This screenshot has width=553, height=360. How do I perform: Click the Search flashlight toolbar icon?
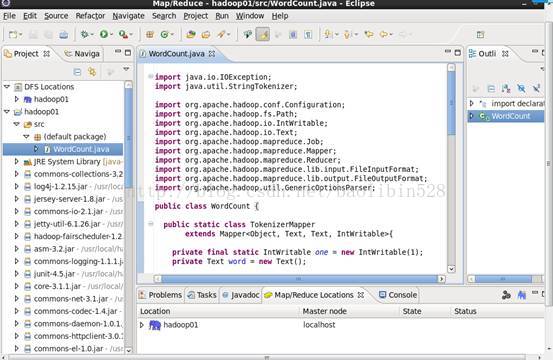point(221,35)
